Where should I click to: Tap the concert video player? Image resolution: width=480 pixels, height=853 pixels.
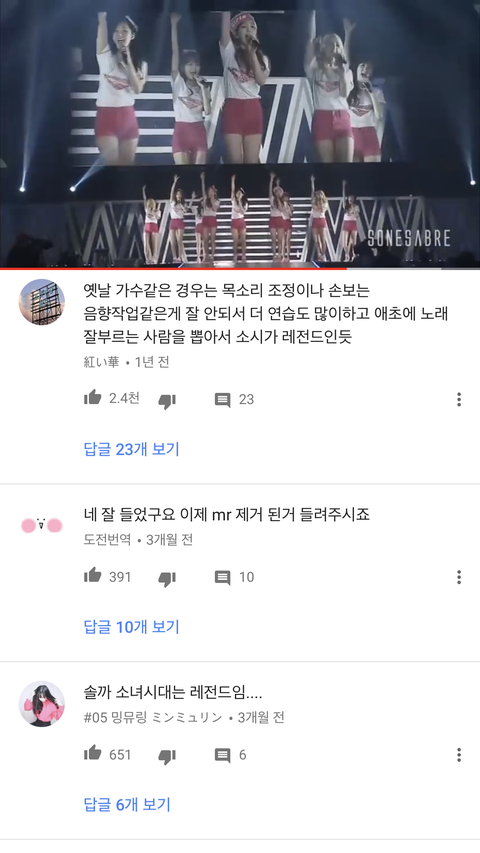point(240,133)
